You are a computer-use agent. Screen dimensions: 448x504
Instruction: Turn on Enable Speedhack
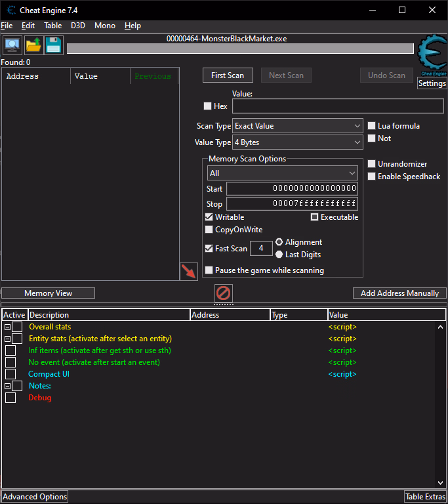pyautogui.click(x=371, y=177)
